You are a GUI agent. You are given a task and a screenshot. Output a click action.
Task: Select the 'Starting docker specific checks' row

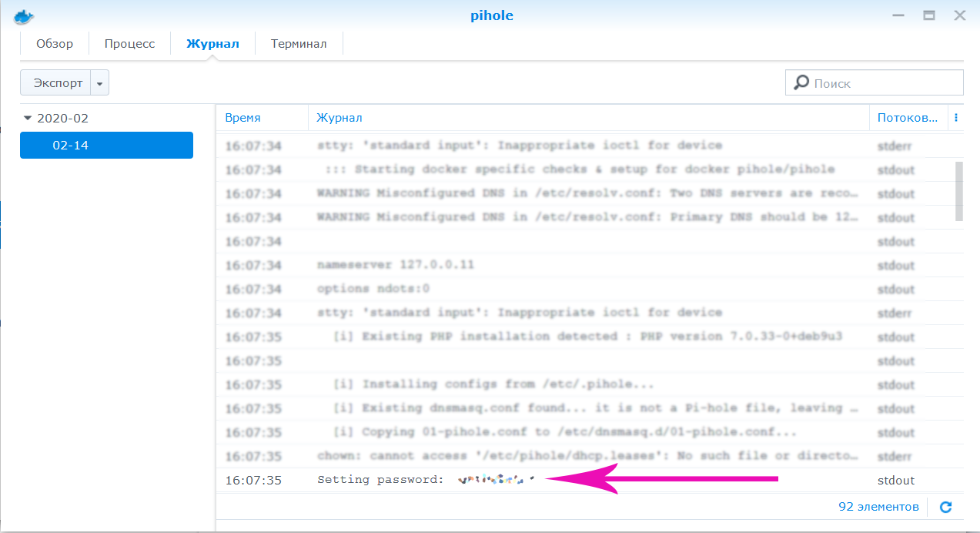(585, 169)
